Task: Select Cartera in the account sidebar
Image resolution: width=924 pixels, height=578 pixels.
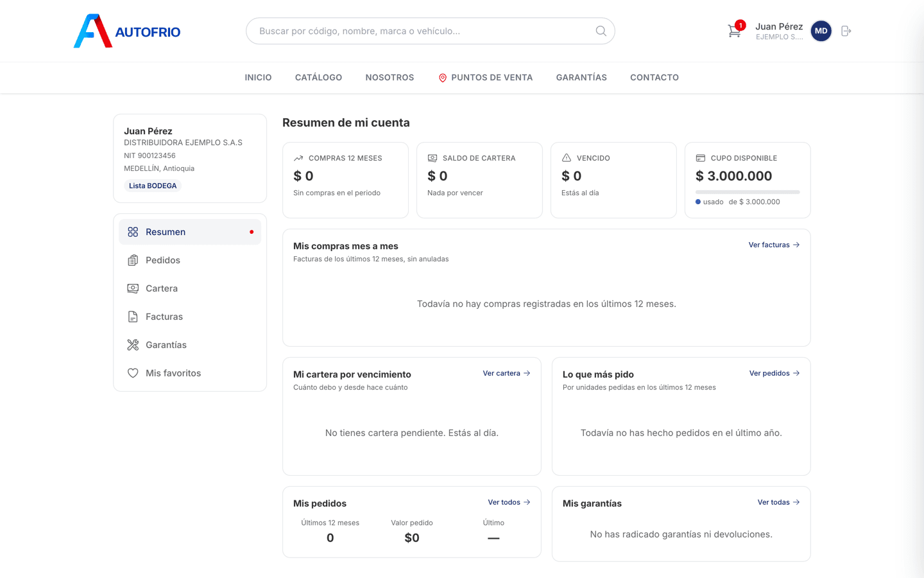Action: pyautogui.click(x=190, y=288)
